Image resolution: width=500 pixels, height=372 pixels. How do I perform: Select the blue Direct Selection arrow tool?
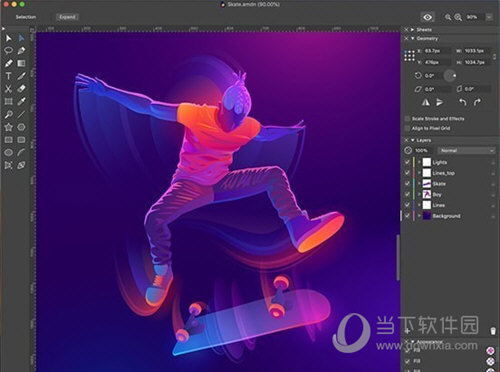click(x=21, y=38)
